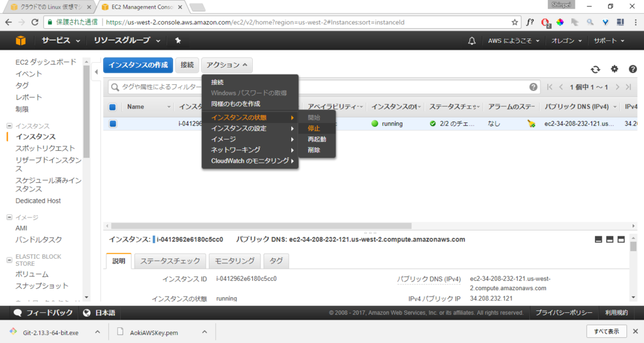
Task: Click the インスタンスの作成 button
Action: 138,65
